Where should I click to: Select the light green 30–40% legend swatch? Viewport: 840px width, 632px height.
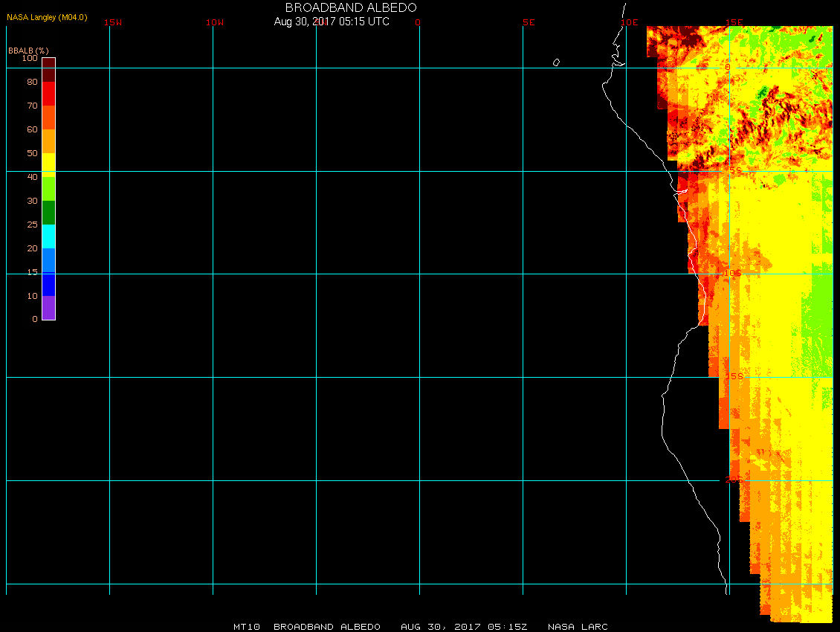48,188
